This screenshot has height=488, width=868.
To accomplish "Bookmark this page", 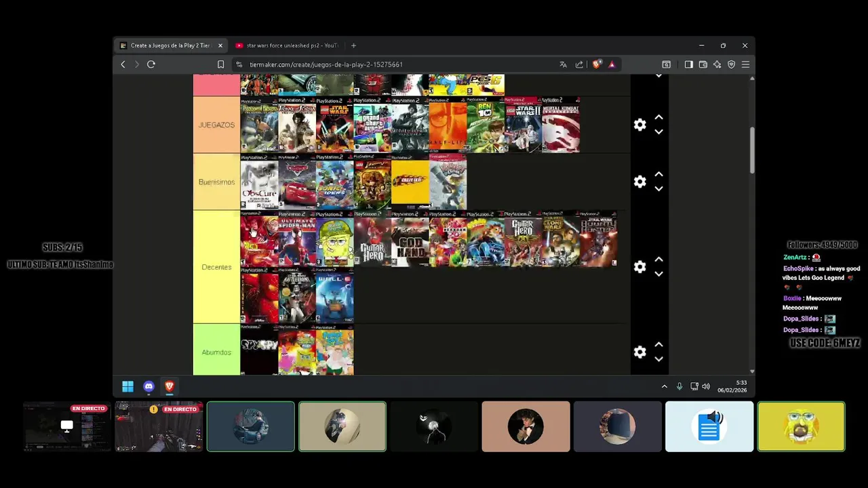I will (220, 64).
